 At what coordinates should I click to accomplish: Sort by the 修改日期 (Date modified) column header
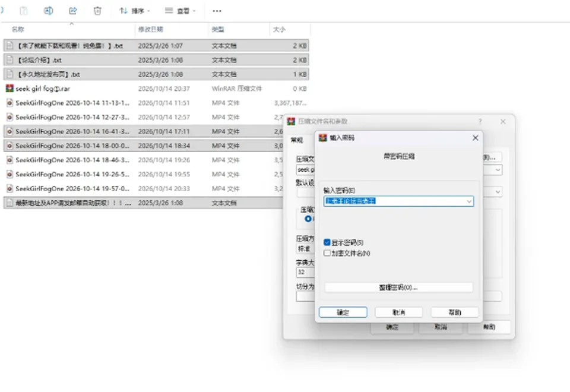pyautogui.click(x=150, y=30)
